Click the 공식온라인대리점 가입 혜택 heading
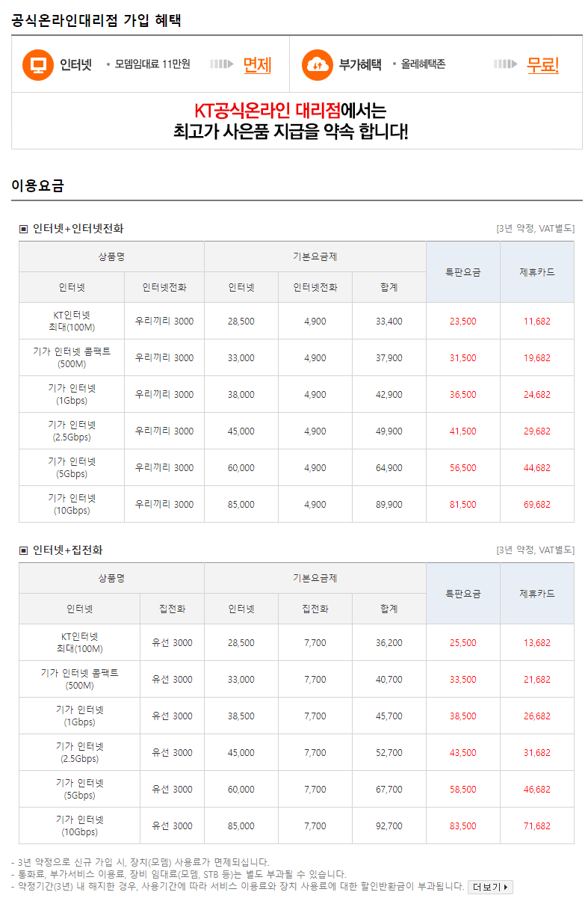This screenshot has height=907, width=588. point(96,20)
